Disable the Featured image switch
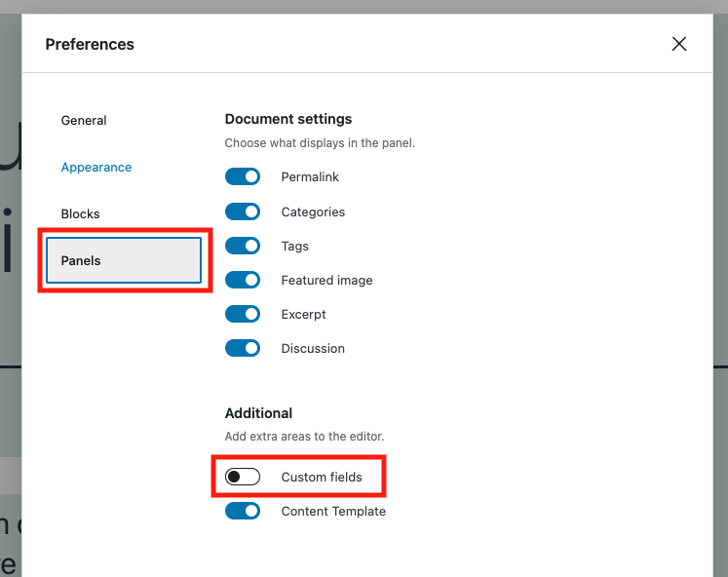The width and height of the screenshot is (728, 577). (243, 280)
